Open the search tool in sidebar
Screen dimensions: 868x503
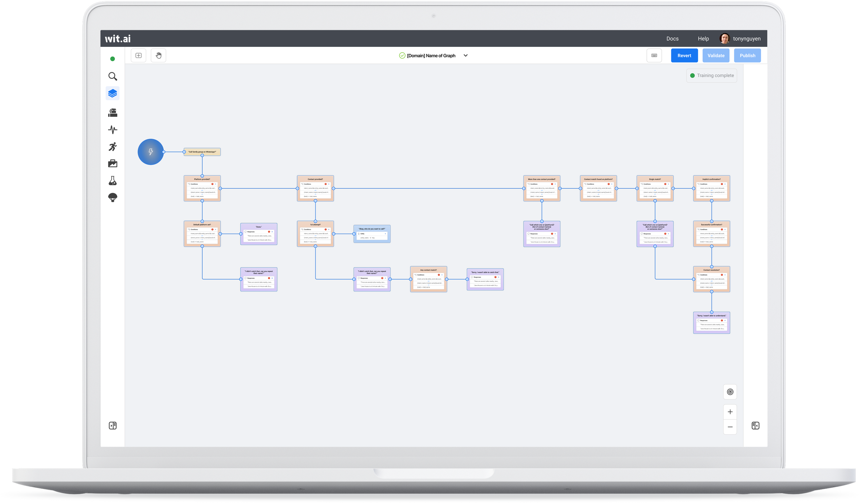click(112, 76)
